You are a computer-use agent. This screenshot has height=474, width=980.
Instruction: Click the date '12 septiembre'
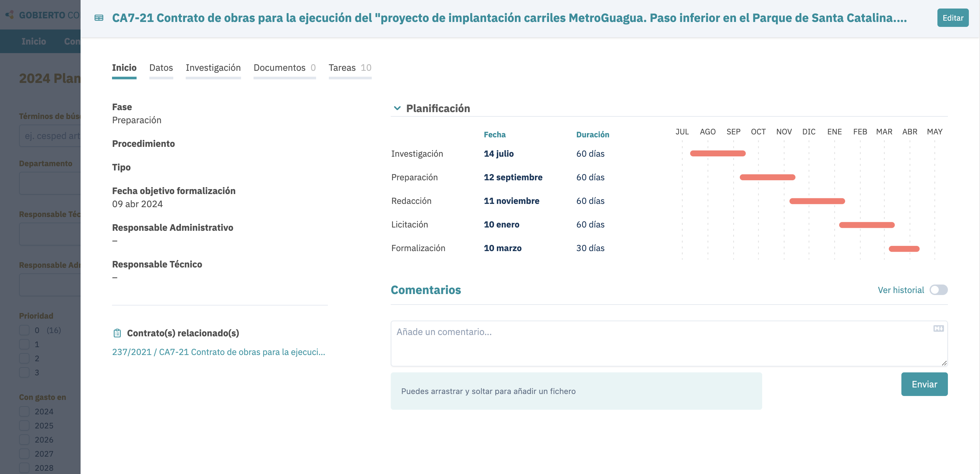tap(513, 177)
